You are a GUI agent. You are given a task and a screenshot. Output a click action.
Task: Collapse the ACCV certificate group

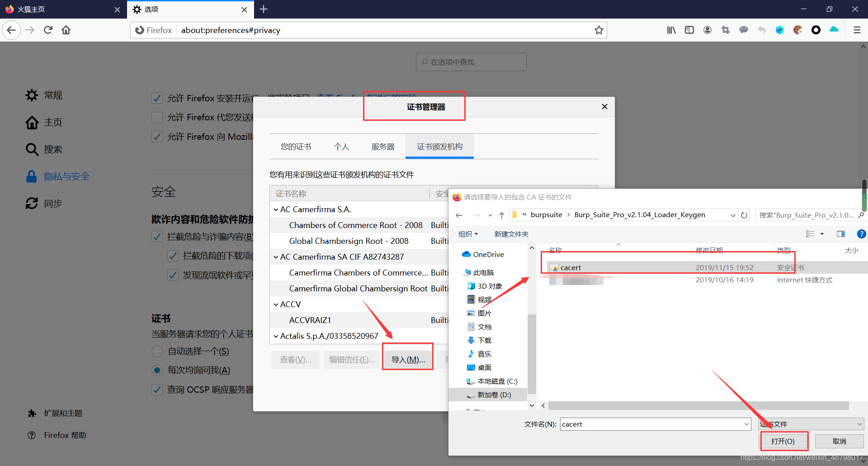coord(276,304)
